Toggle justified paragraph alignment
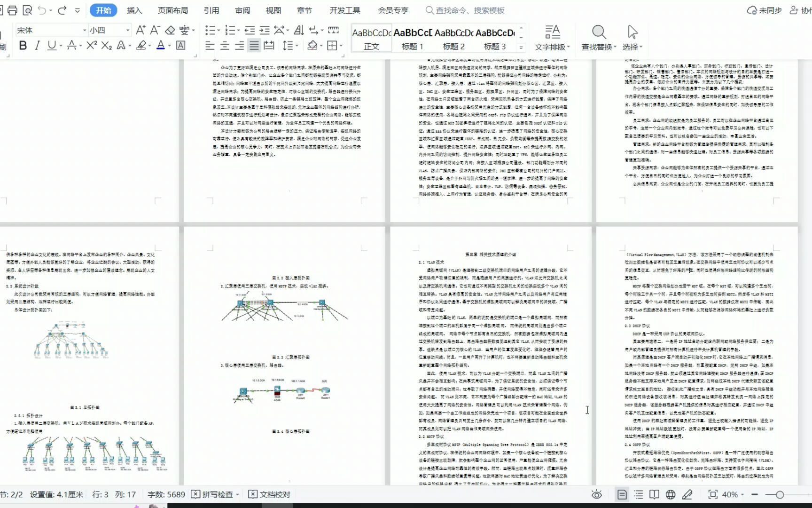Screen dimensions: 812x508 coord(254,46)
